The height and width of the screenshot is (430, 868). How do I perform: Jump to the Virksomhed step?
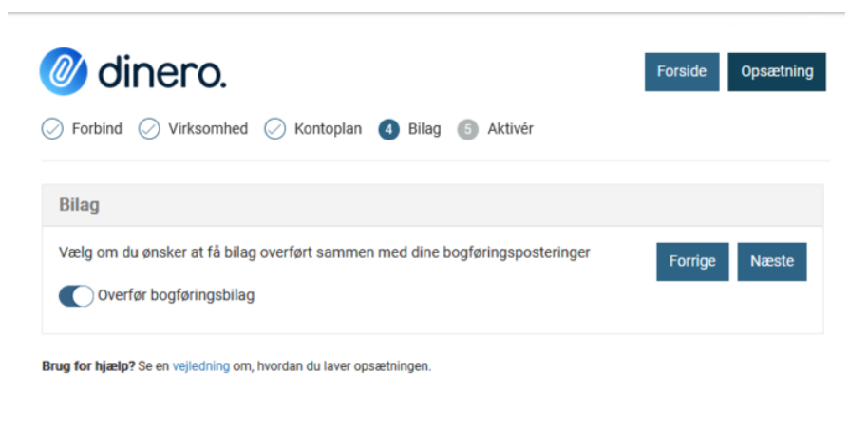pos(208,129)
